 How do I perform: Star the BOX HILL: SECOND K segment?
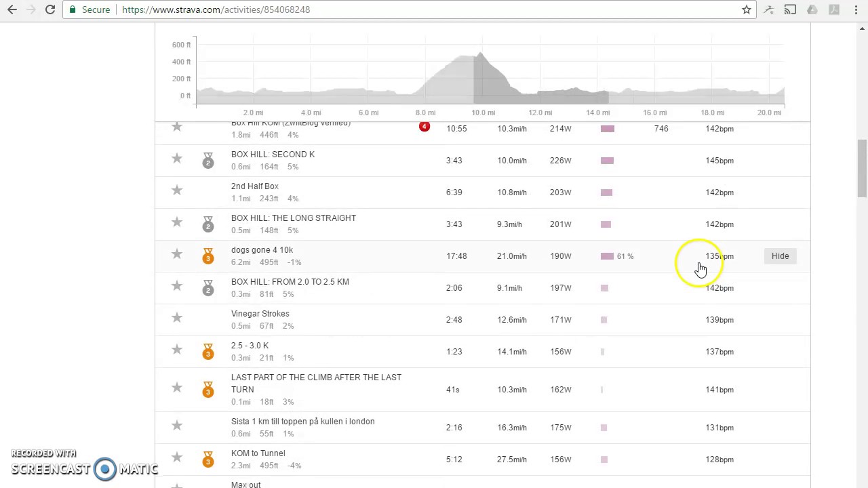click(x=177, y=159)
